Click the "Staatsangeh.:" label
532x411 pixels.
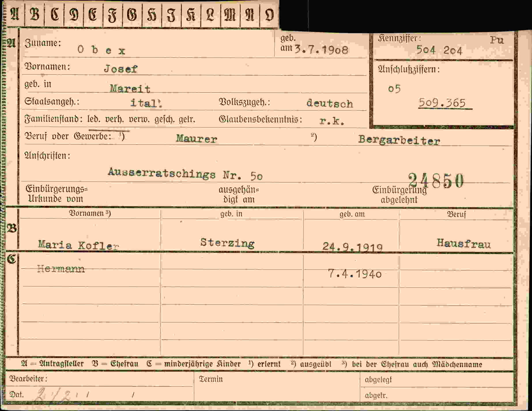[x=52, y=101]
